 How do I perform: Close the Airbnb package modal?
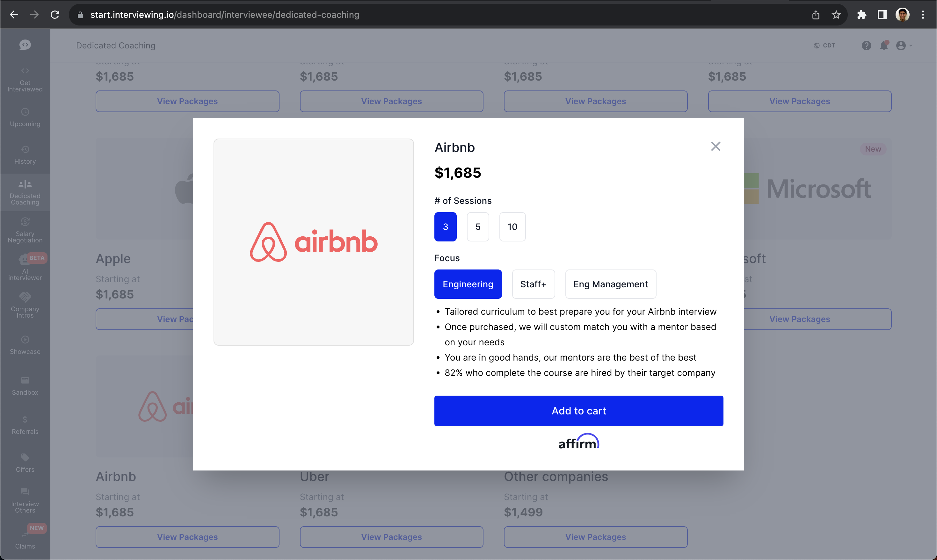tap(715, 147)
